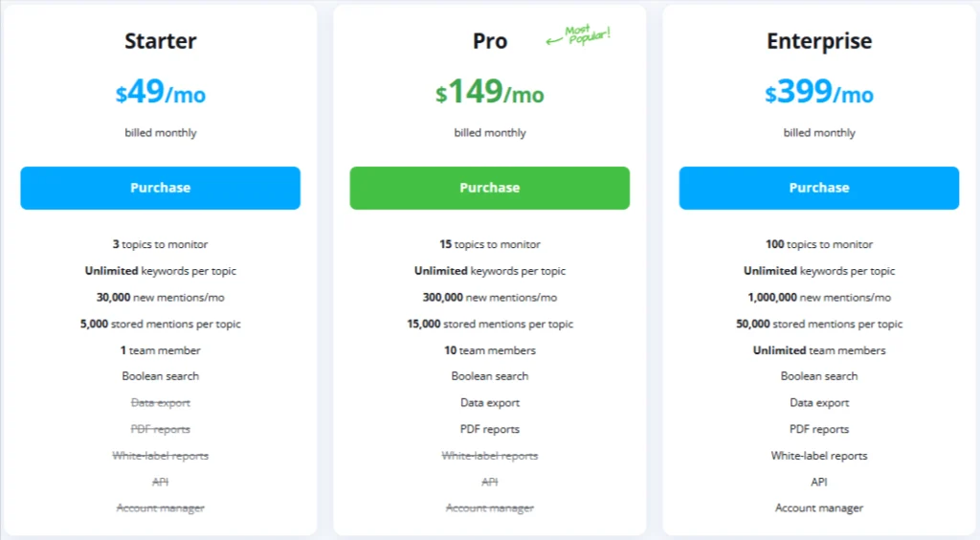
Task: Purchase the Enterprise plan
Action: click(818, 188)
